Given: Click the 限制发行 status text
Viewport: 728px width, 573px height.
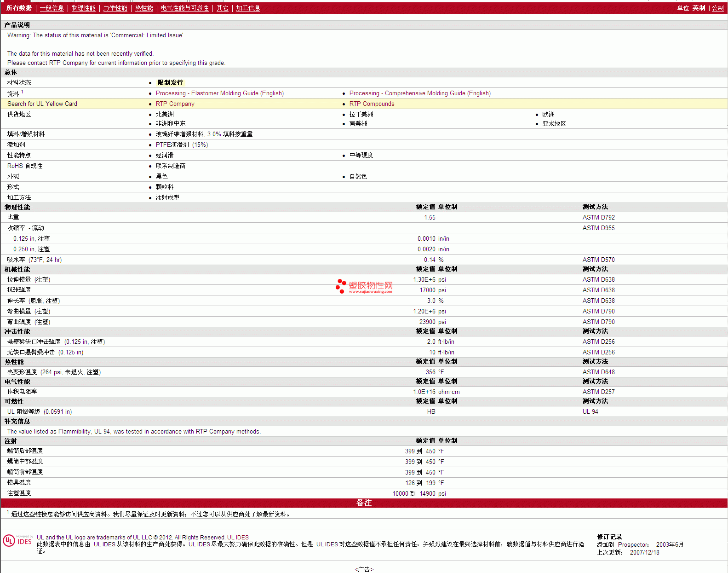Looking at the screenshot, I should point(170,82).
